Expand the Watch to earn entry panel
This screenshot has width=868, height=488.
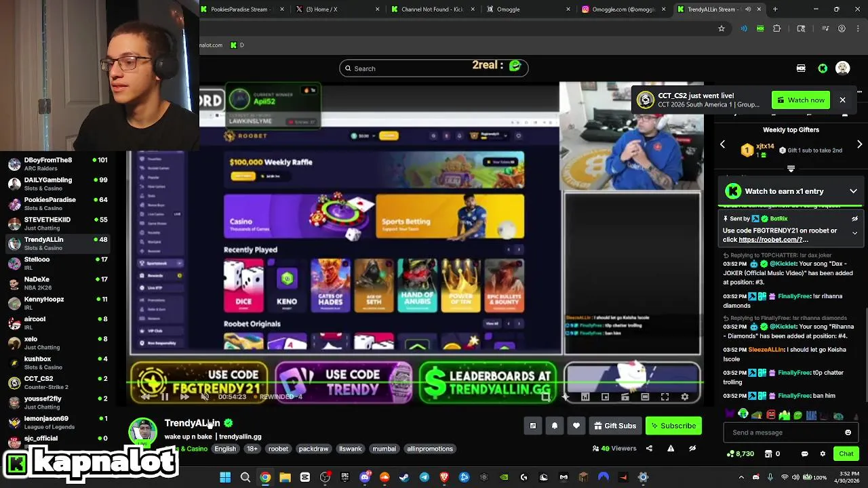pyautogui.click(x=853, y=191)
